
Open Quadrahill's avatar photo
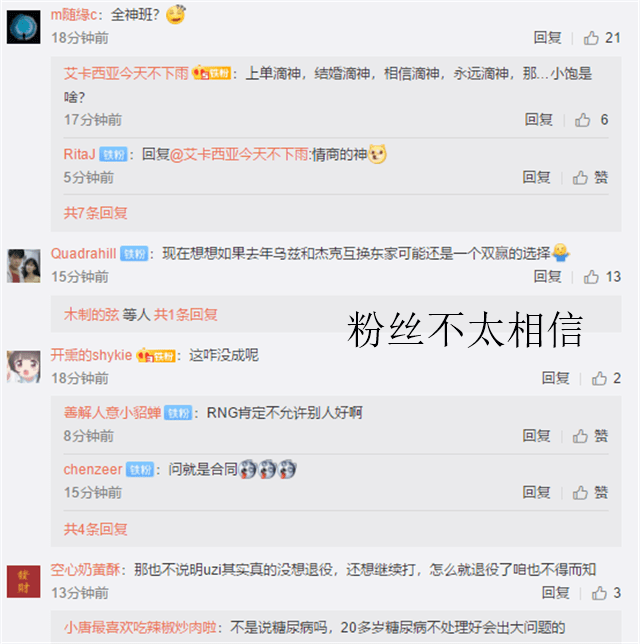23,266
